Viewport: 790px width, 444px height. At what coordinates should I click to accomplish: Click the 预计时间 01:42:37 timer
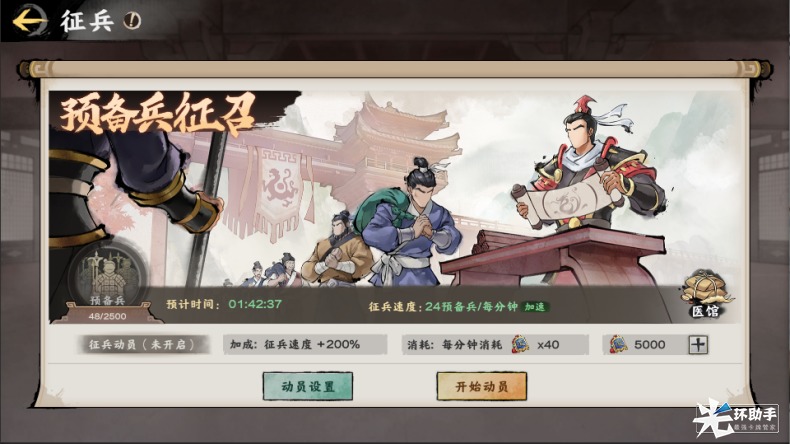[224, 304]
